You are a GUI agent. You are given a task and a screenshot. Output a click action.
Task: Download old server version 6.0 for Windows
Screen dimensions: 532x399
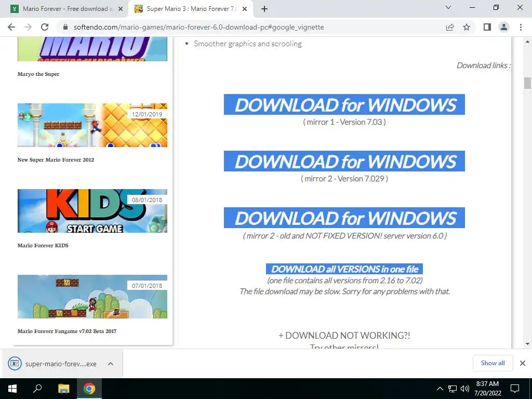344,218
